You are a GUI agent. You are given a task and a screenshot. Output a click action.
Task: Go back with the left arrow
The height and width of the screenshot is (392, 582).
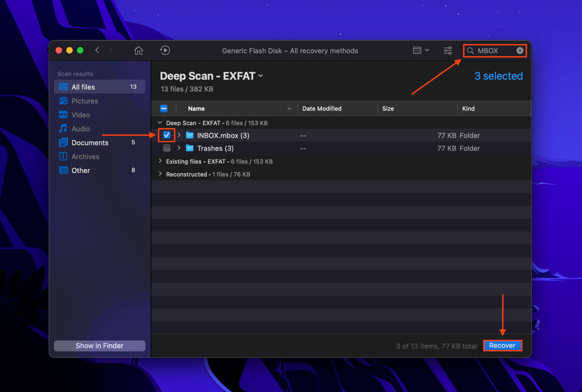coord(97,50)
